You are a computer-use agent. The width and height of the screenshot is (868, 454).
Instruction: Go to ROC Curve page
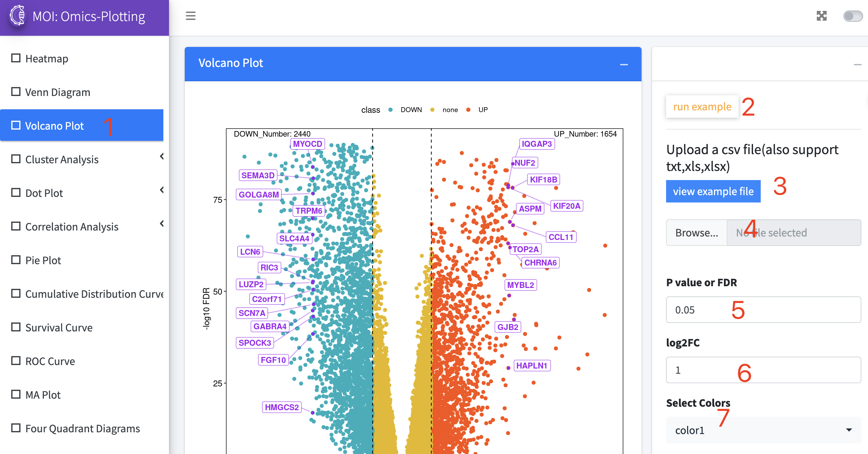(x=82, y=361)
